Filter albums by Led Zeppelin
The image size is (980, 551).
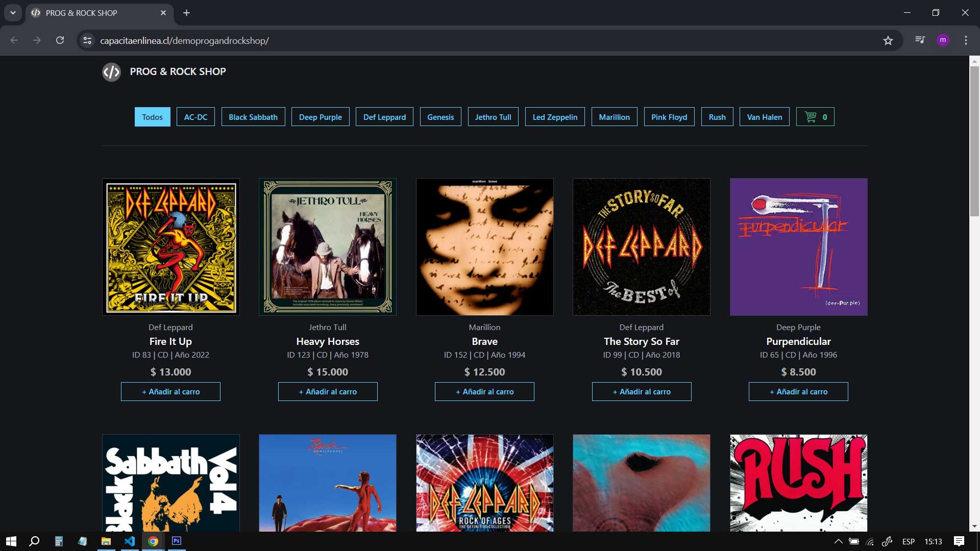click(555, 117)
